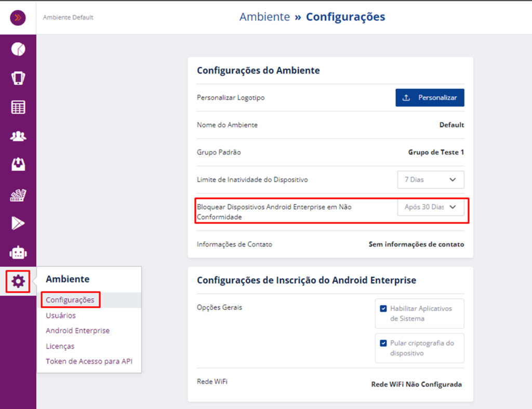Click the Configurações page title in header
Image resolution: width=532 pixels, height=409 pixels.
tap(345, 17)
